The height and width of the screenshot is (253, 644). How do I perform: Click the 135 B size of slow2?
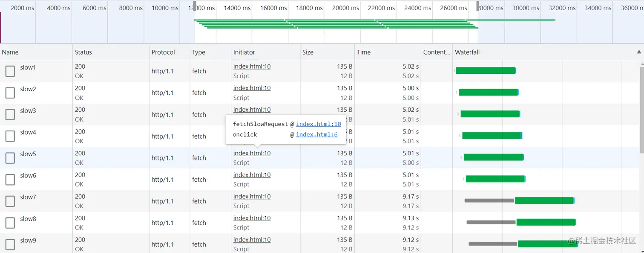(345, 88)
